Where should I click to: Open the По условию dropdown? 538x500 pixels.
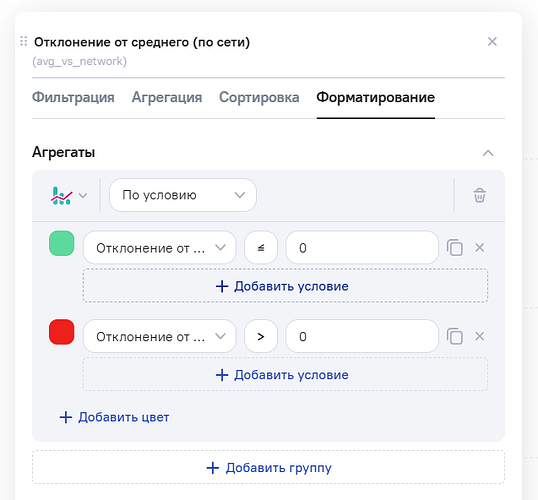(183, 195)
